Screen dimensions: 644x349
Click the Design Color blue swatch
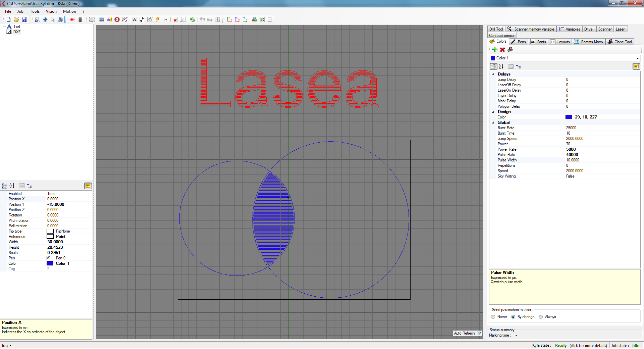tap(569, 117)
